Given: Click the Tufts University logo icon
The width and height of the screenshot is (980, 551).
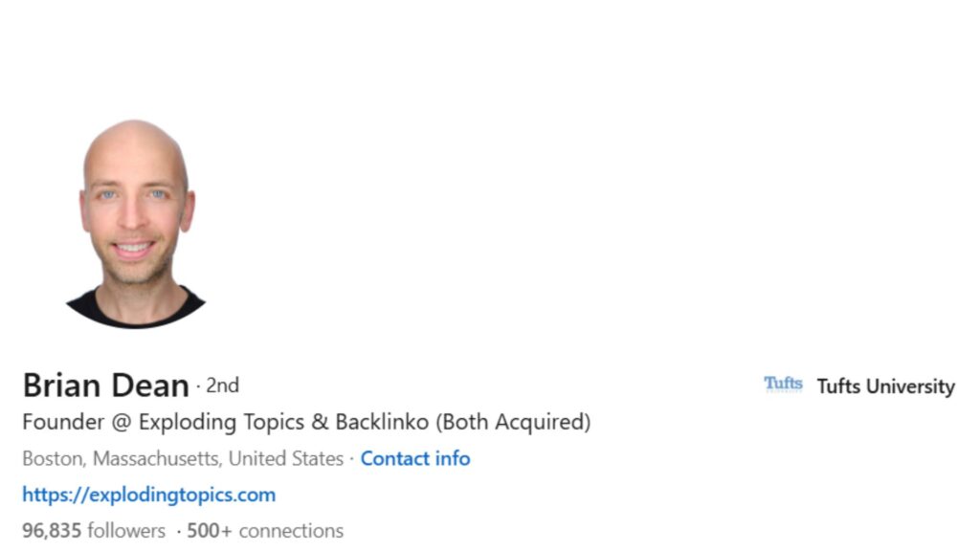Looking at the screenshot, I should tap(783, 385).
